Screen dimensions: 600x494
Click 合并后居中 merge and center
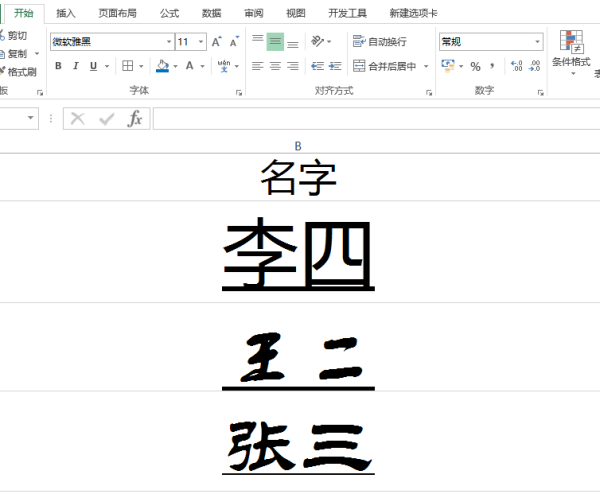(384, 66)
